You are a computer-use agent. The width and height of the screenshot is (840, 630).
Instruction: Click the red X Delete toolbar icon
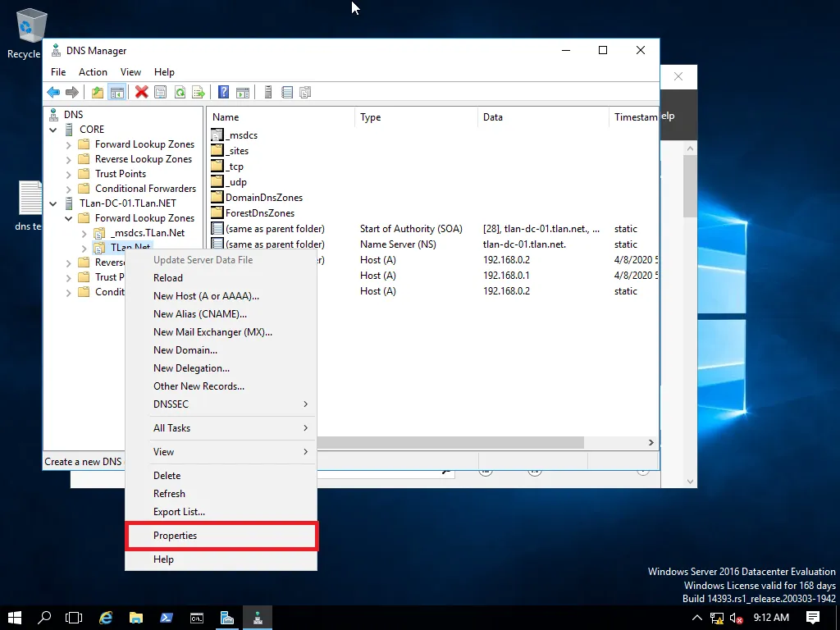point(141,92)
